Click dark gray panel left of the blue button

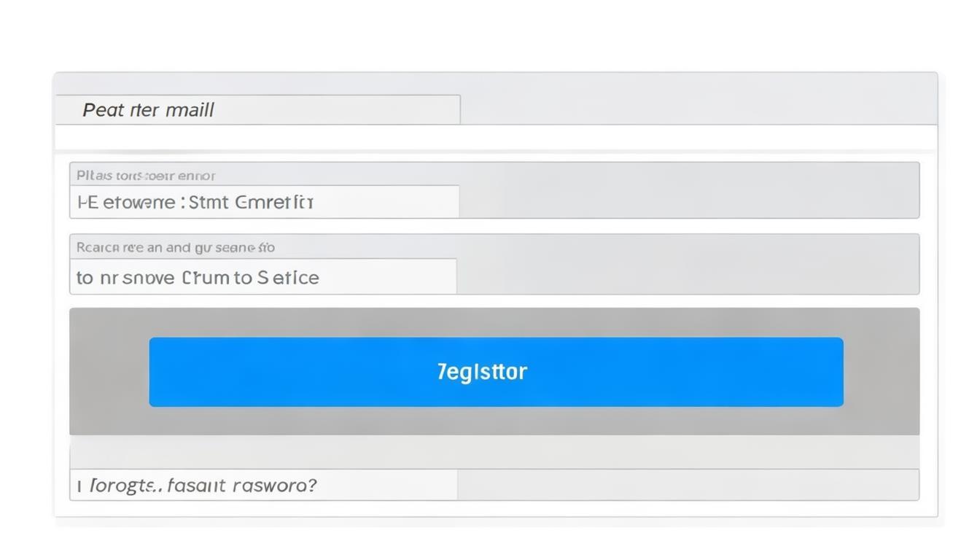coord(109,372)
